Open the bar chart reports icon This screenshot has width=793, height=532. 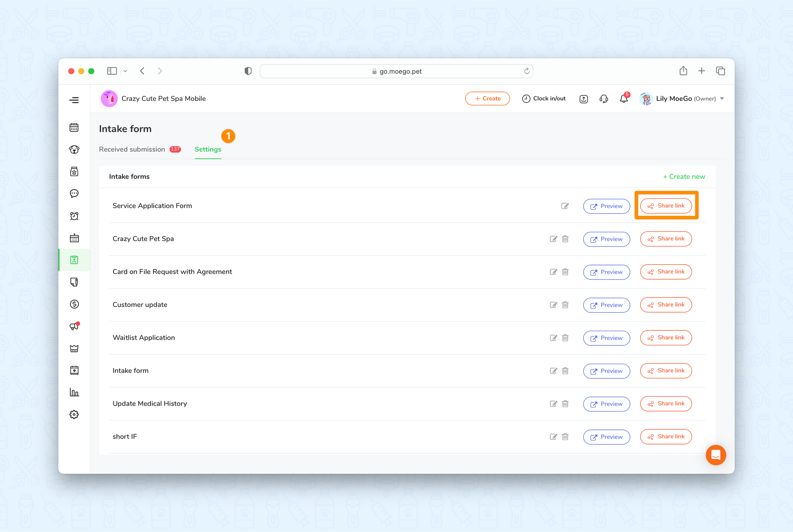[x=74, y=393]
